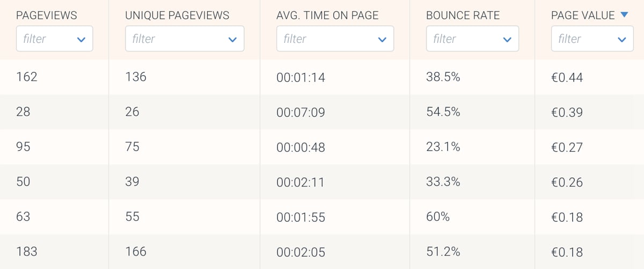
Task: Click the page value €0.27
Action: click(567, 147)
